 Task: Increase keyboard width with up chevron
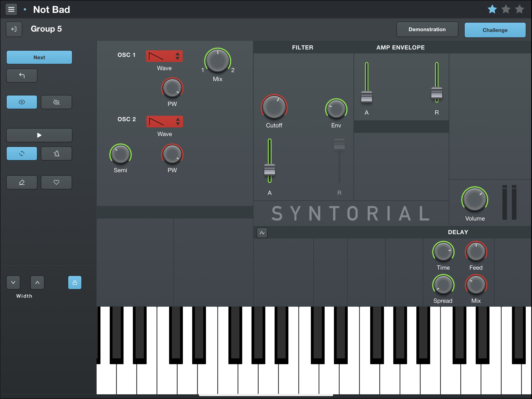37,282
